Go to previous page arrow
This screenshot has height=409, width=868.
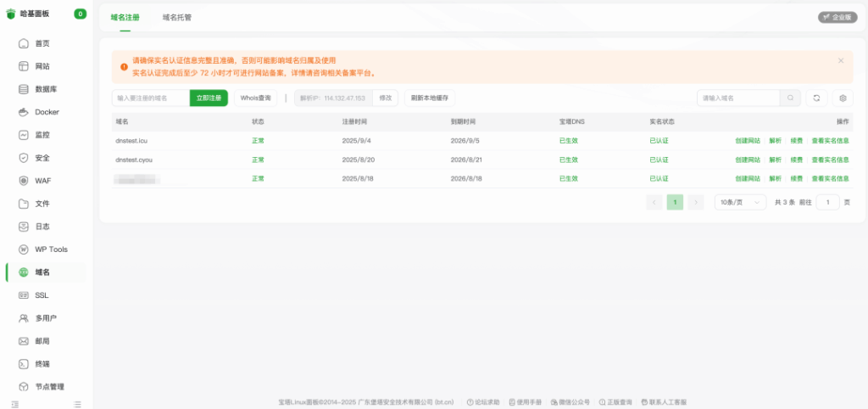[x=654, y=202]
